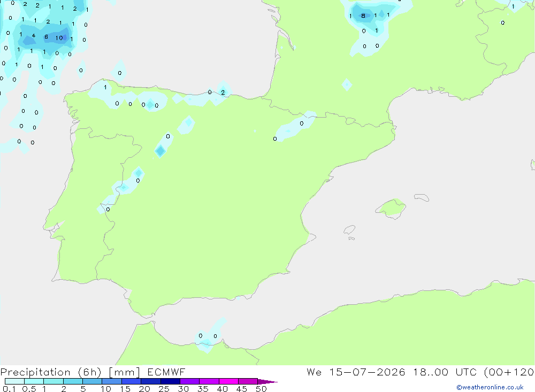Click the over-50 mm arrow tip of legend

point(267,381)
